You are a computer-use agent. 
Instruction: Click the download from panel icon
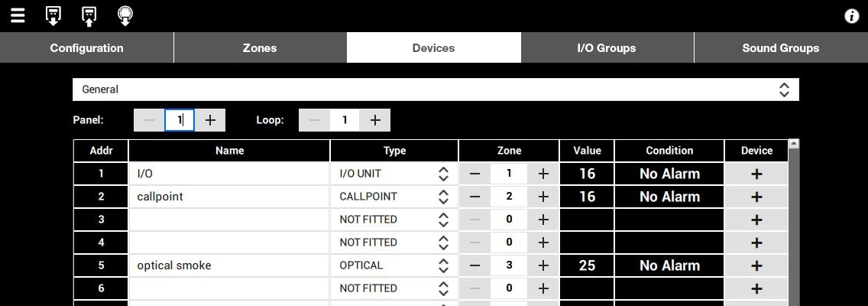pyautogui.click(x=53, y=15)
